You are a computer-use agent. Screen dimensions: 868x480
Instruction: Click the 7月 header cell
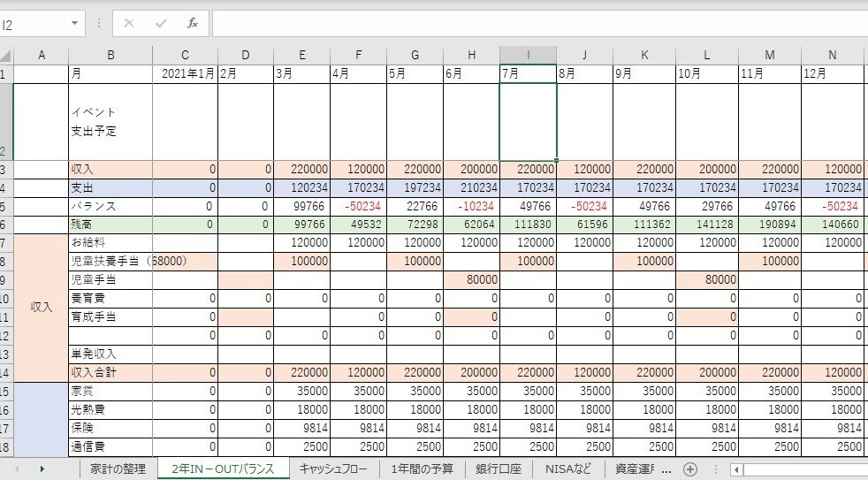tap(528, 73)
